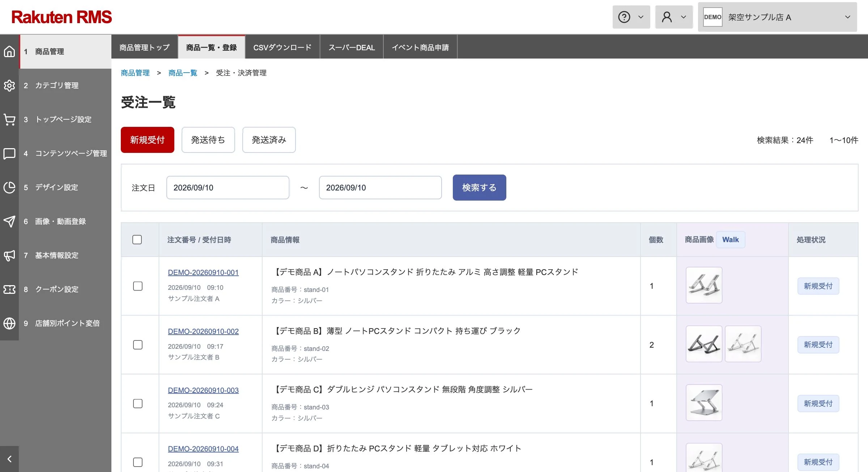Viewport: 868px width, 472px height.
Task: Open product thumbnail for デモ商品 A
Action: pos(704,285)
